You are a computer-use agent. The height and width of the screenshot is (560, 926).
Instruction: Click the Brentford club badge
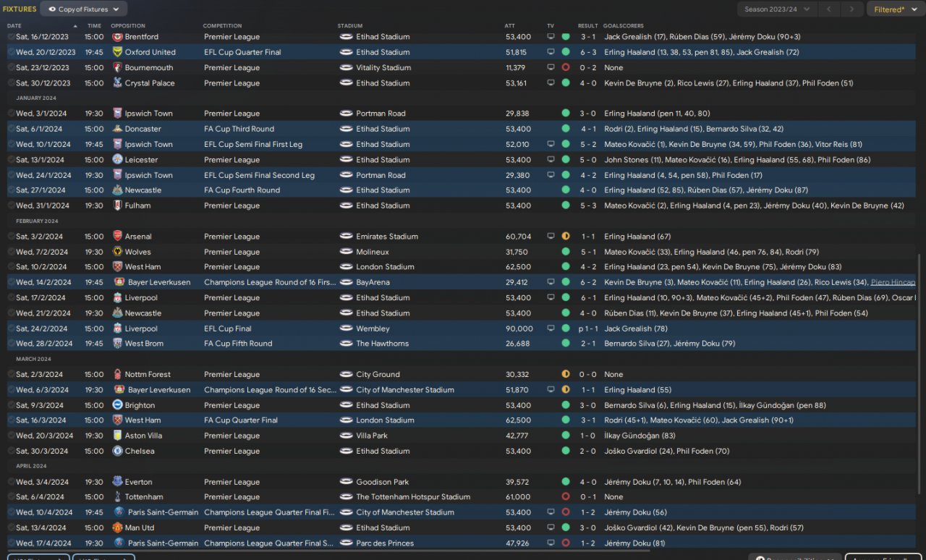coord(117,37)
